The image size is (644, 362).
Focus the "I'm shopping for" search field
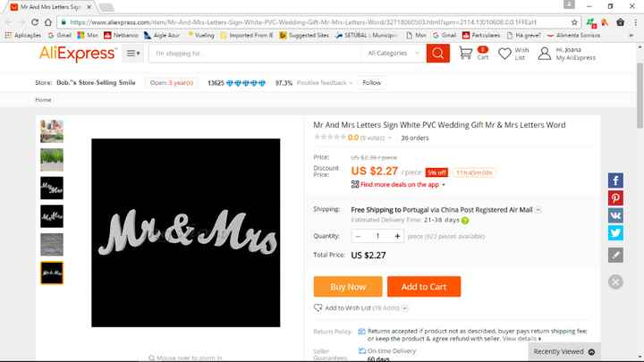(255, 54)
